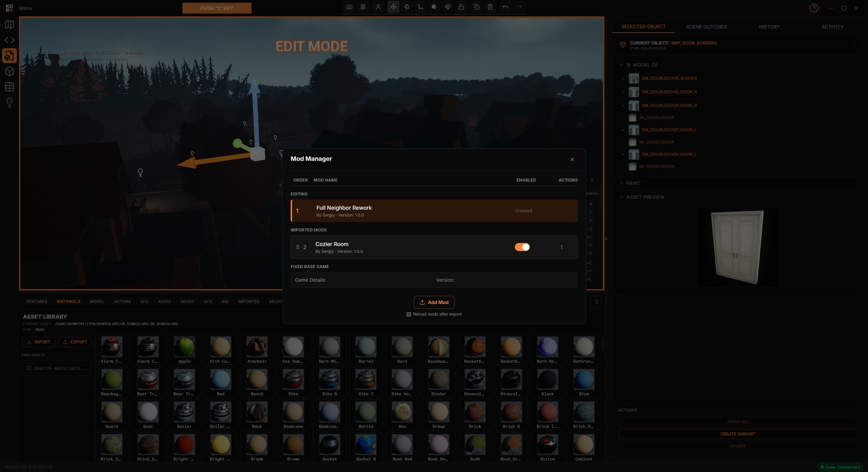Select the Bright red material sphere

[184, 447]
